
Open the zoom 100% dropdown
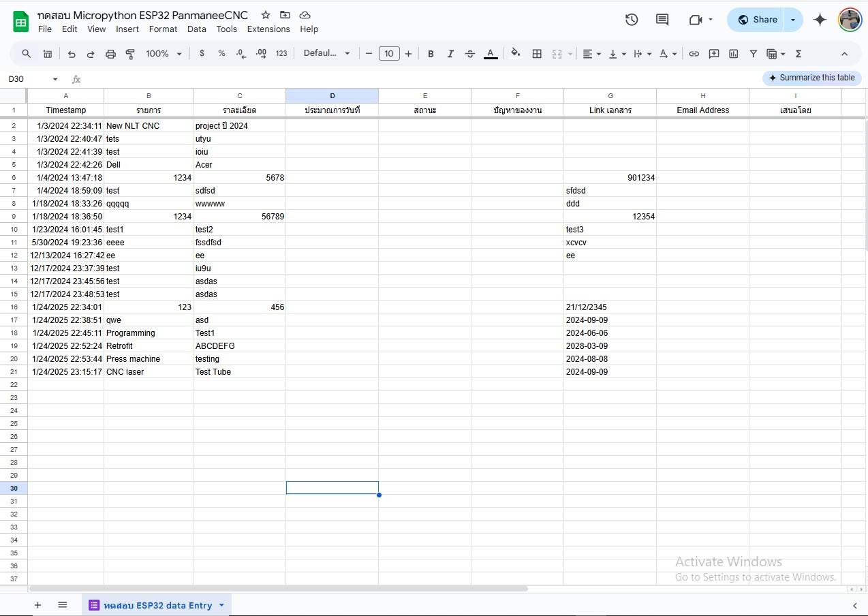coord(164,54)
